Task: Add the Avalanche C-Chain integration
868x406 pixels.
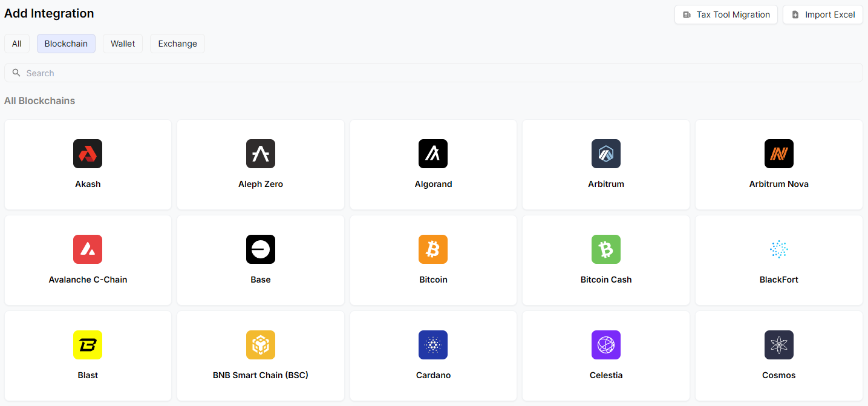Action: (x=88, y=260)
